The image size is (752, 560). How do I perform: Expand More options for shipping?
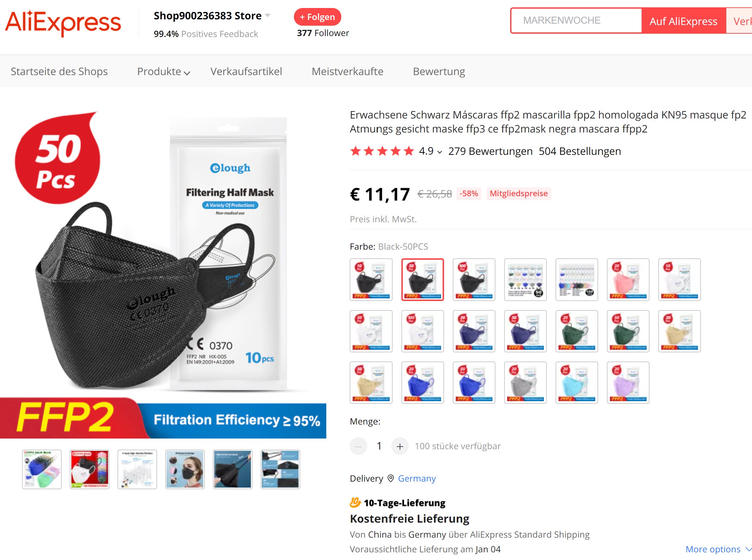[718, 549]
